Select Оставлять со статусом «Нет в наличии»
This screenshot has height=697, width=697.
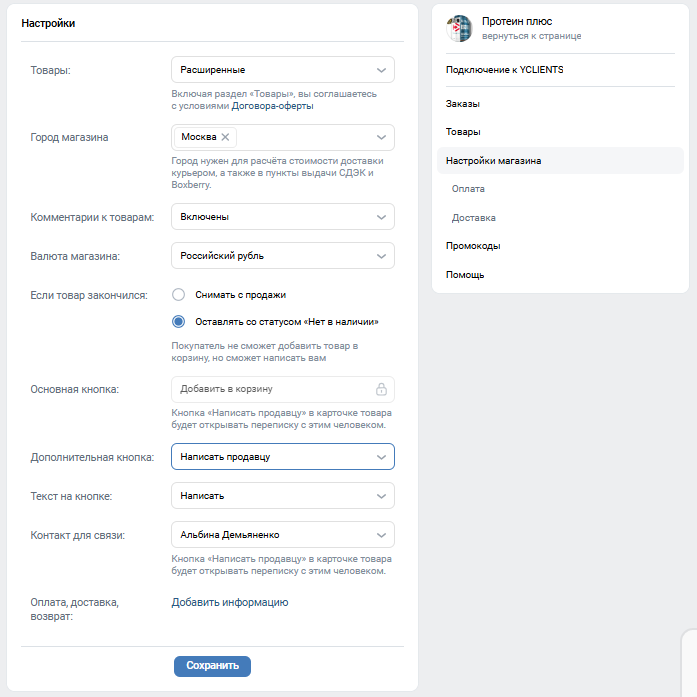pyautogui.click(x=179, y=322)
